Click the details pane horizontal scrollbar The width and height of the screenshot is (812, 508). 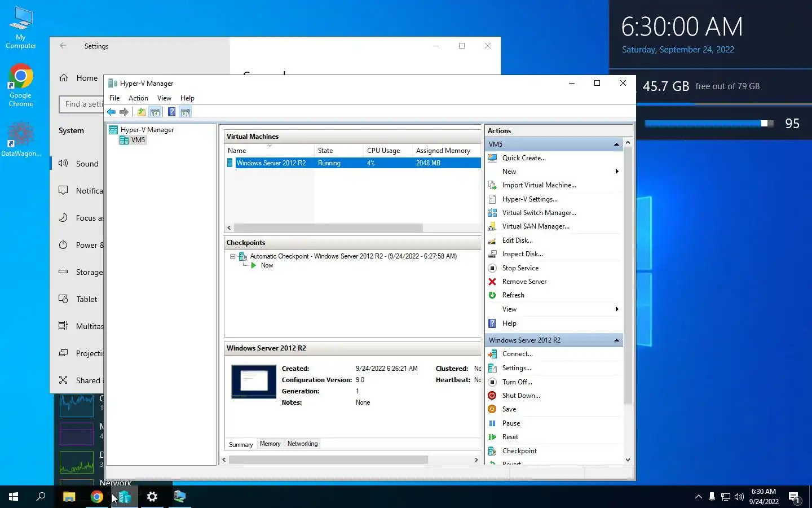click(x=328, y=460)
